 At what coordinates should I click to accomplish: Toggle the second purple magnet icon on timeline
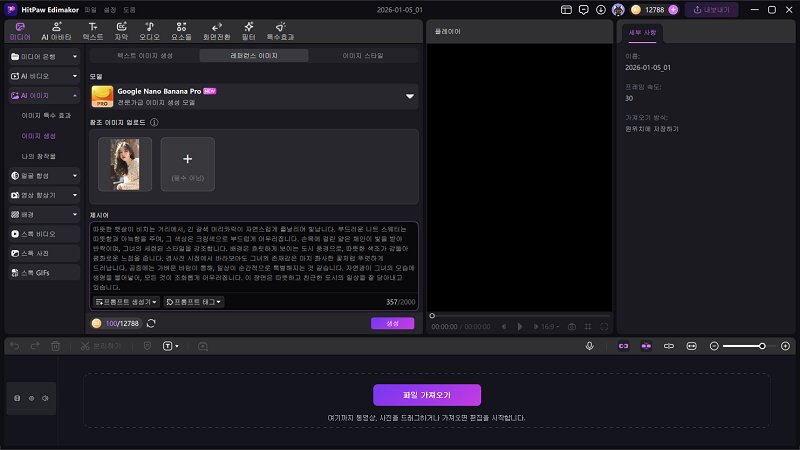(x=646, y=346)
